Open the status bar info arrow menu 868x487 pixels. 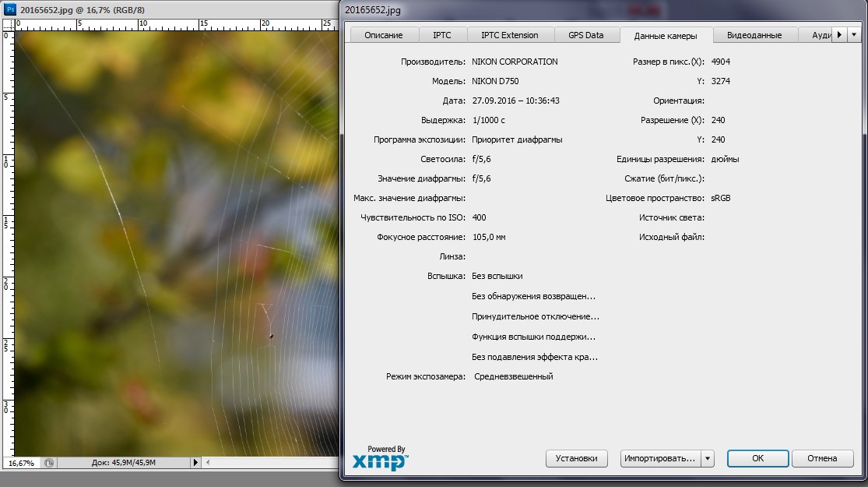195,462
